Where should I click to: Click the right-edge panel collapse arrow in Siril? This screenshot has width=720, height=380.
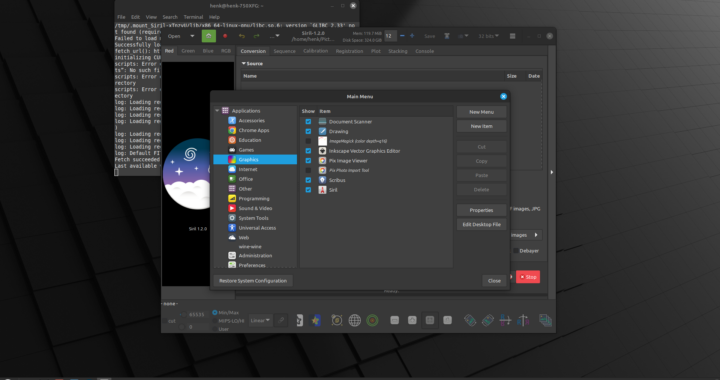(x=551, y=172)
